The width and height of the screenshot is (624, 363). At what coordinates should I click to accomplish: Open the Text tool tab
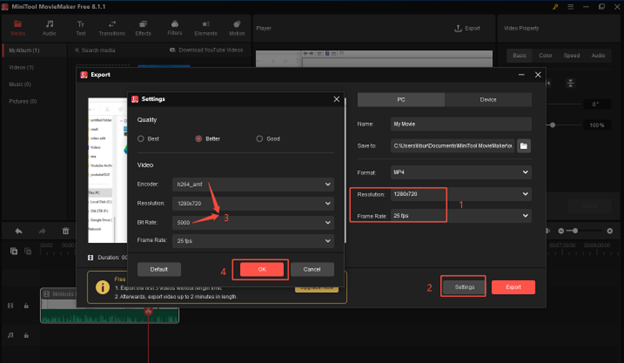coord(80,28)
